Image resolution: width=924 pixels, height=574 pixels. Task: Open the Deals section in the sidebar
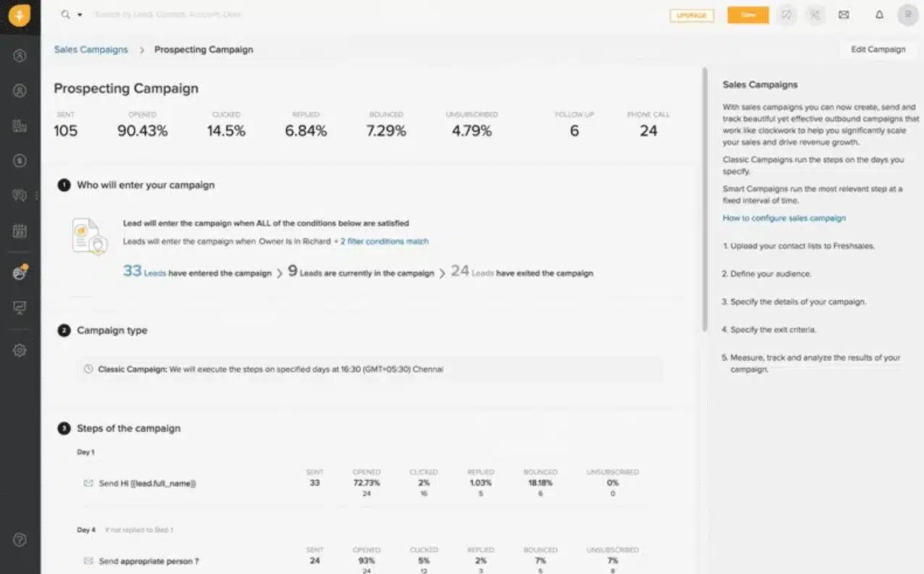(x=20, y=160)
